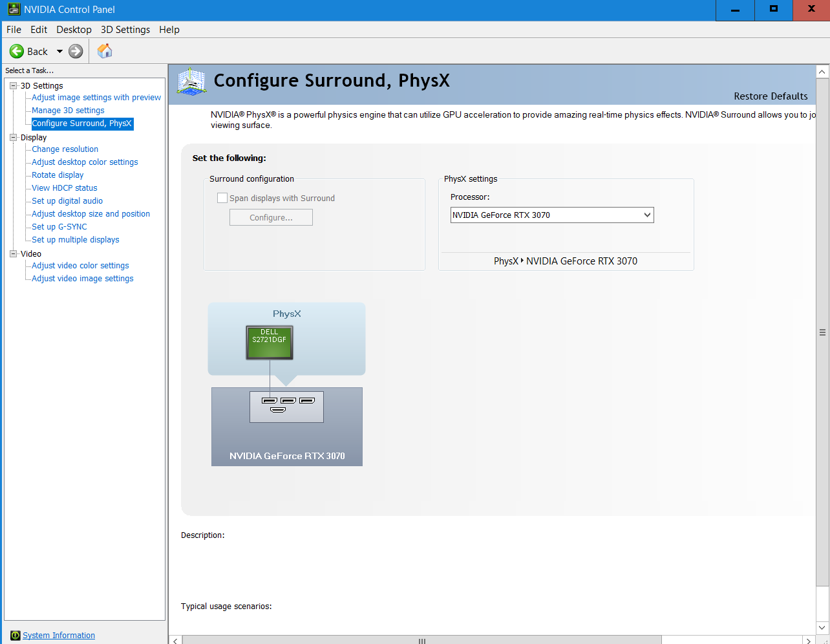Open Adjust image settings with preview
Image resolution: width=830 pixels, height=644 pixels.
click(x=96, y=98)
